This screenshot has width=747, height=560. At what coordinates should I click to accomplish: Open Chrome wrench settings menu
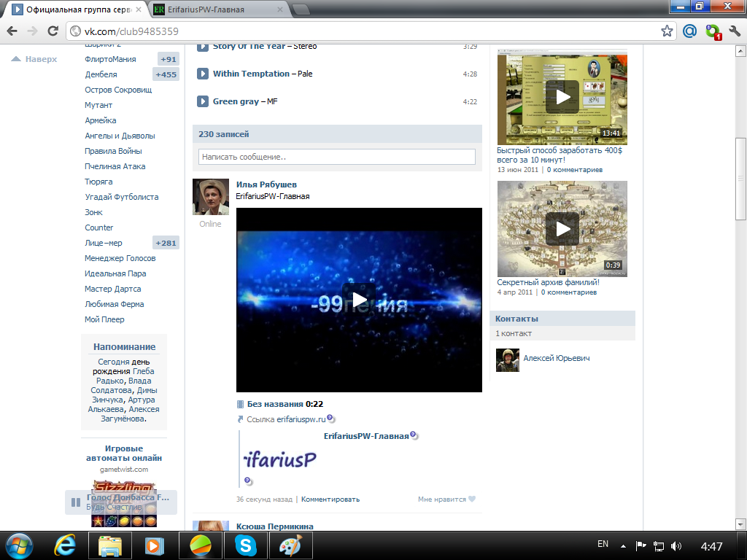tap(734, 31)
